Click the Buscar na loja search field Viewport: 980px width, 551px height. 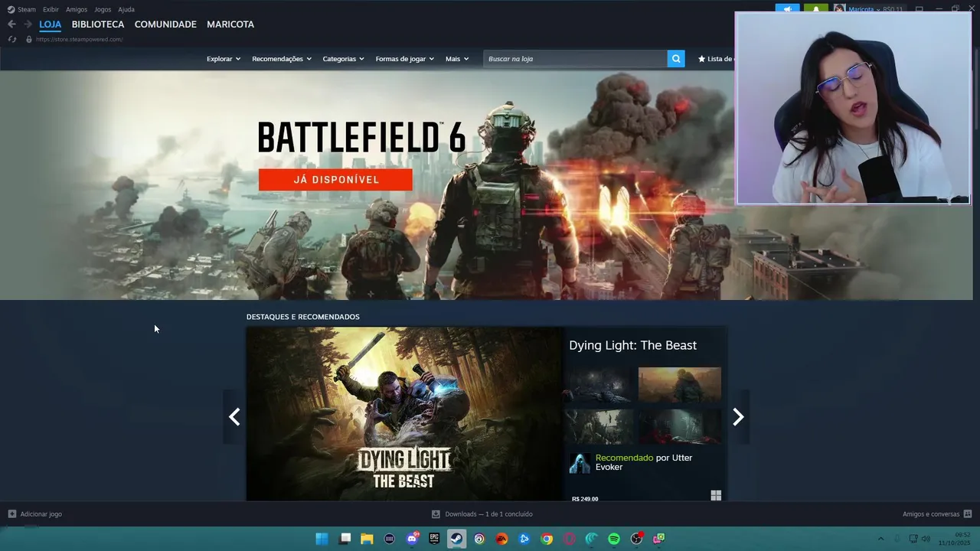click(x=575, y=59)
